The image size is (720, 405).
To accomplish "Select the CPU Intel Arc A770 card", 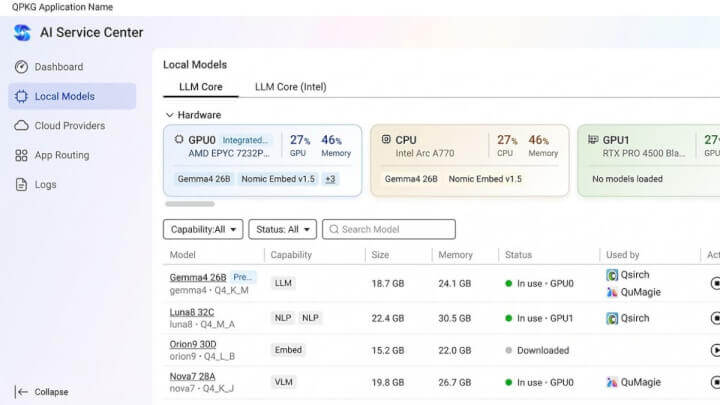I will (x=469, y=160).
